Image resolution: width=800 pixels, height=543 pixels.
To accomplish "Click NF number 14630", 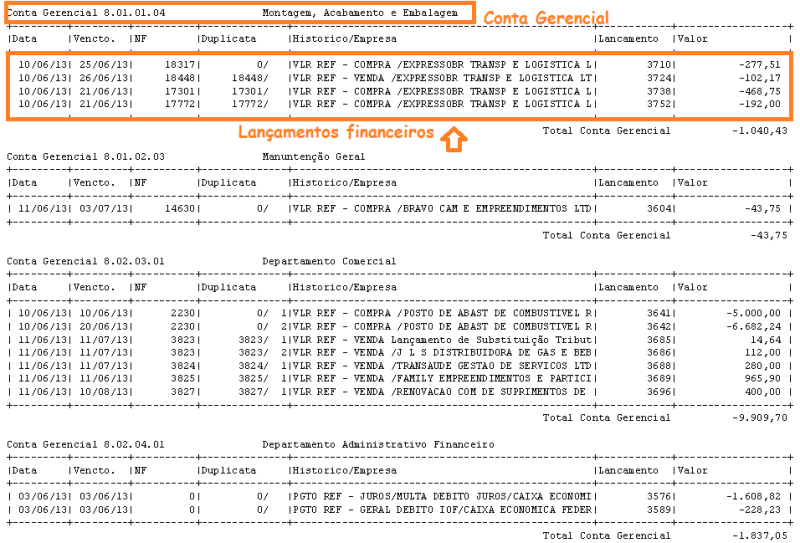I will tap(180, 209).
